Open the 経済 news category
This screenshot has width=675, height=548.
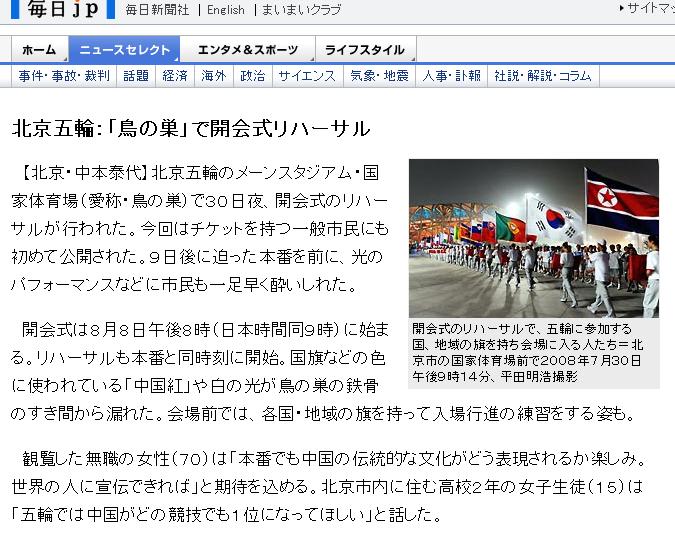[175, 76]
